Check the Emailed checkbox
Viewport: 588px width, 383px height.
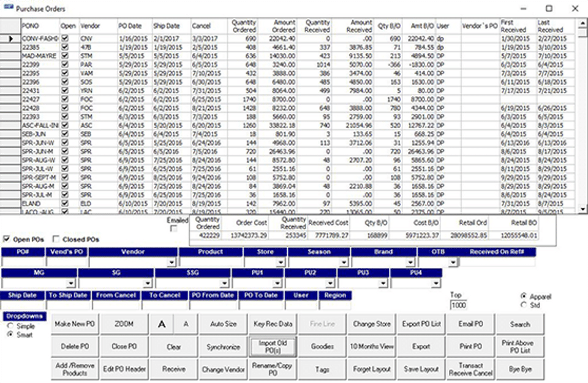[x=173, y=228]
